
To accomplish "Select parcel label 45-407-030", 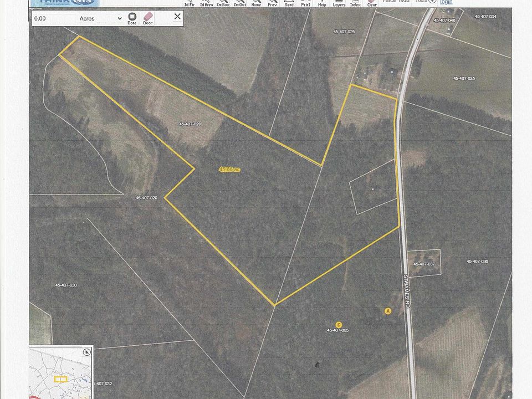I will [x=66, y=285].
